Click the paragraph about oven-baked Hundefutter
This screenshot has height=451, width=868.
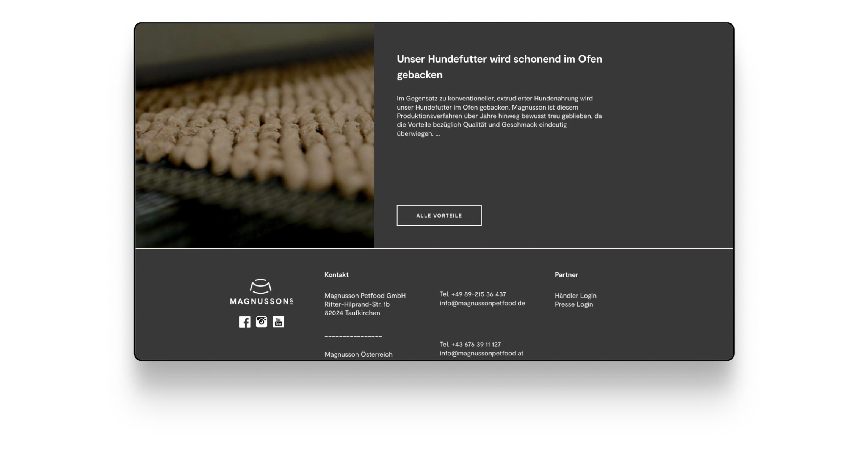(x=499, y=116)
